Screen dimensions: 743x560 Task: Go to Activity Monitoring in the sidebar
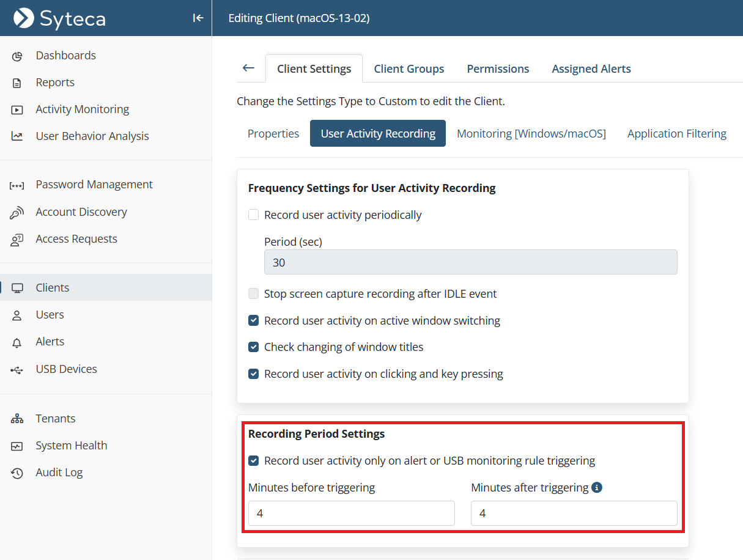click(x=82, y=109)
